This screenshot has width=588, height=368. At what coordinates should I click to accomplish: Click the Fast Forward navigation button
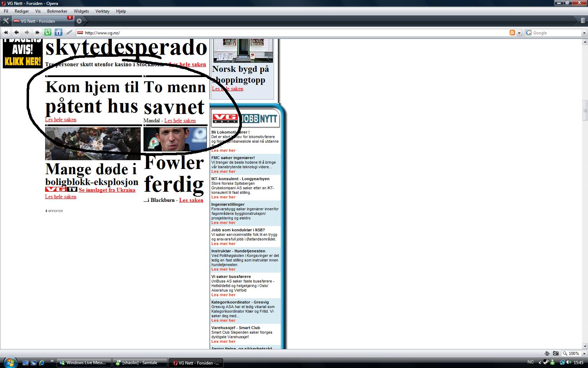pyautogui.click(x=37, y=33)
